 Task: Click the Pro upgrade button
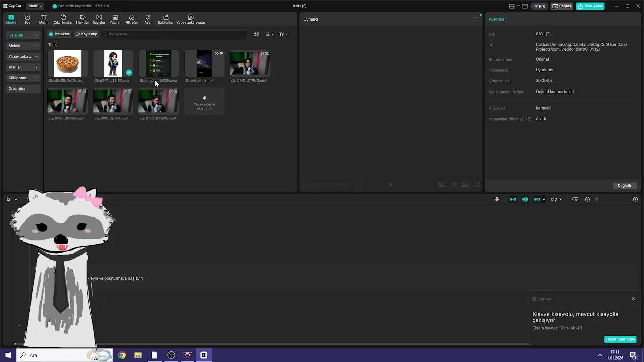pyautogui.click(x=540, y=6)
